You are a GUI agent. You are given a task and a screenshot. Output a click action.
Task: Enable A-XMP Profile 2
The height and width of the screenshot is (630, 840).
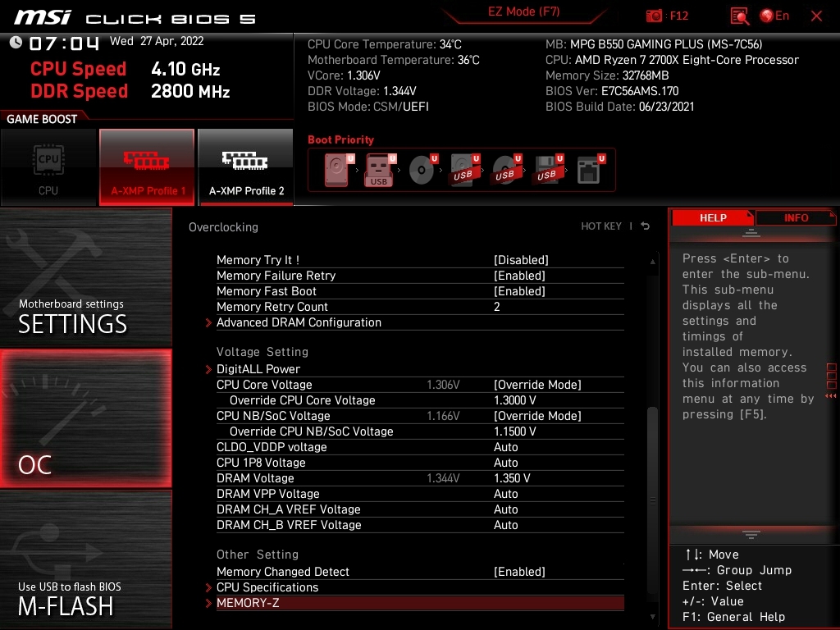[x=246, y=167]
